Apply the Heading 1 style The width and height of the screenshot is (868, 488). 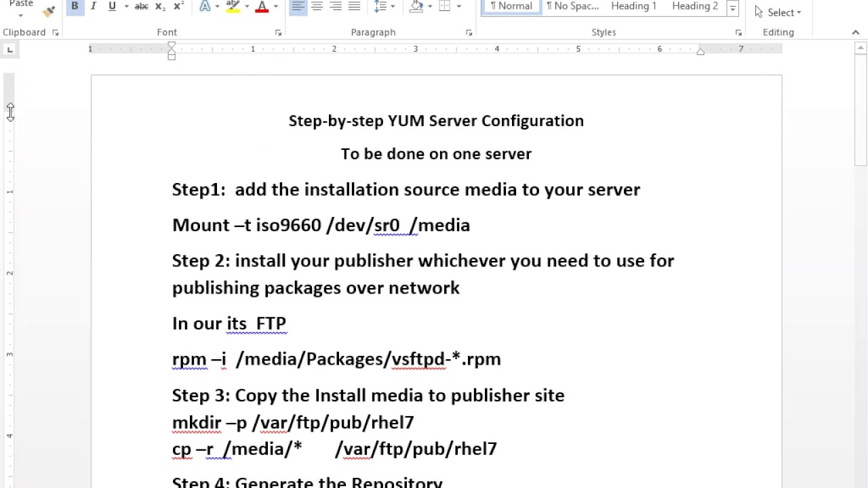pos(633,7)
